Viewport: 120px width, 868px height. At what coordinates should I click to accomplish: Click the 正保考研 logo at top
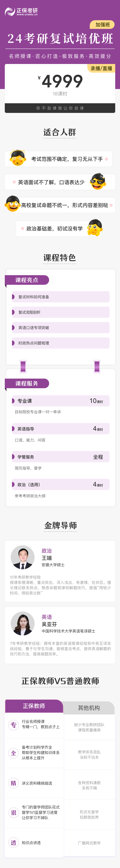21,12
